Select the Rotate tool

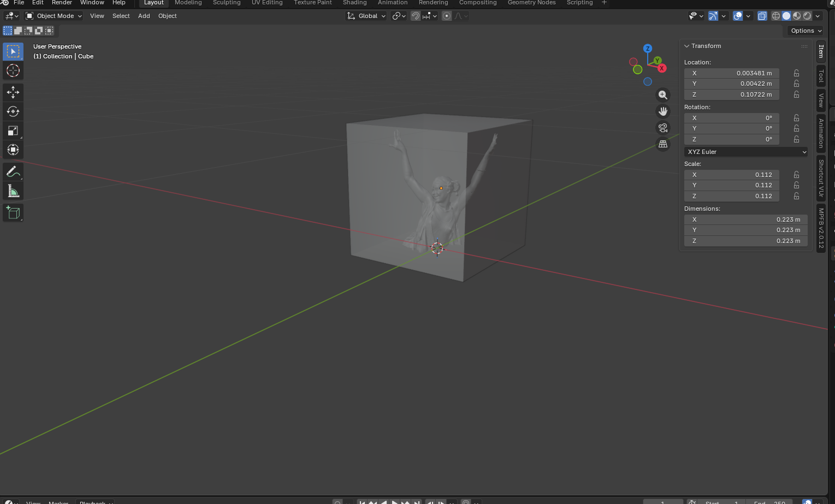pyautogui.click(x=13, y=111)
